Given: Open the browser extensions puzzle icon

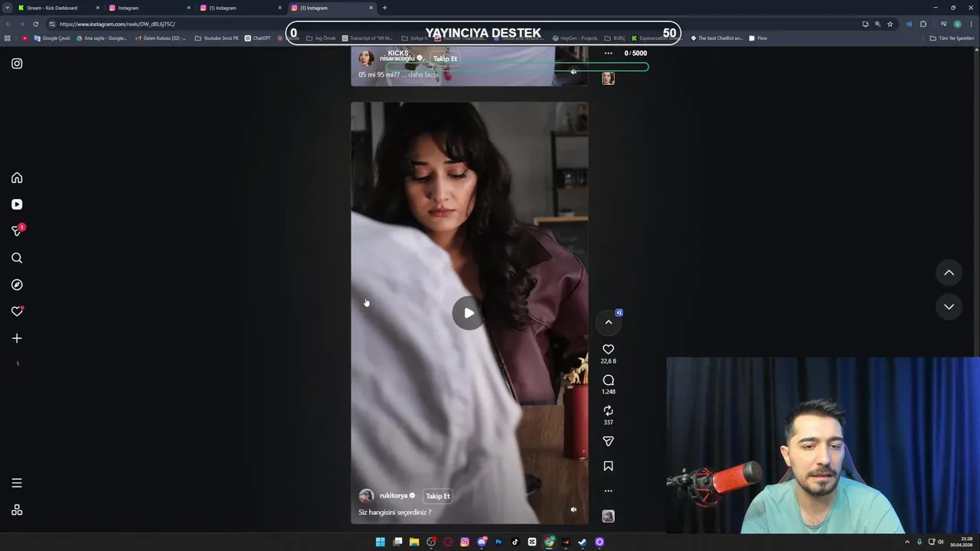Looking at the screenshot, I should click(923, 24).
